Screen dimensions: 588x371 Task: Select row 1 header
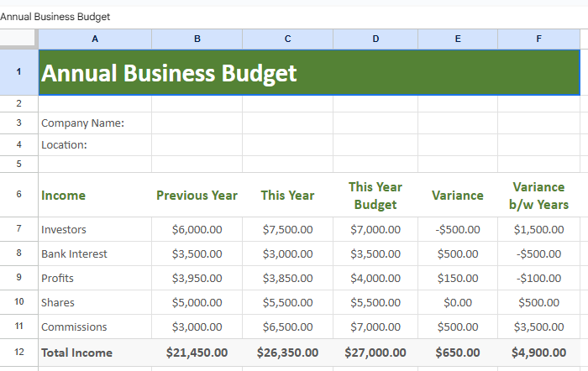click(18, 72)
